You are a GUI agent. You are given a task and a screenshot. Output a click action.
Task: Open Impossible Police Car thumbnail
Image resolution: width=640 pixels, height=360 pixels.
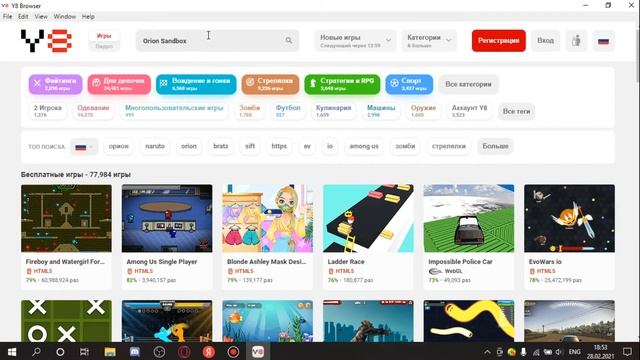[469, 218]
